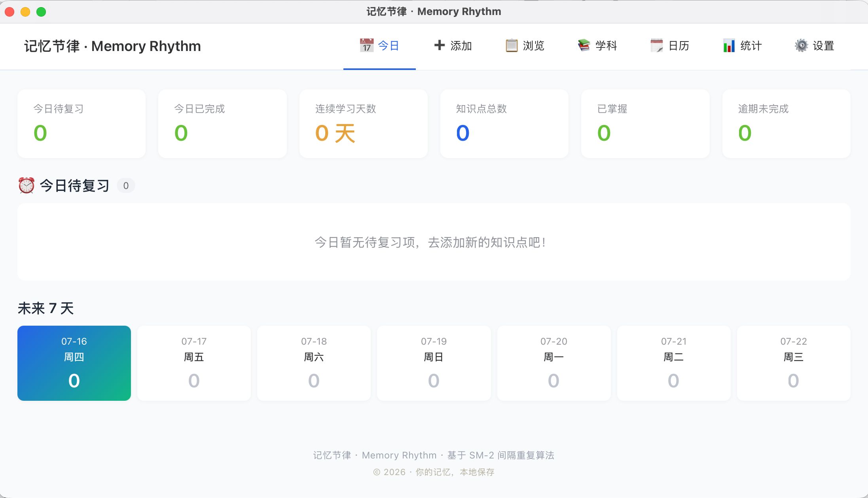
Task: Click the orange 0 天 streak value
Action: coord(335,133)
